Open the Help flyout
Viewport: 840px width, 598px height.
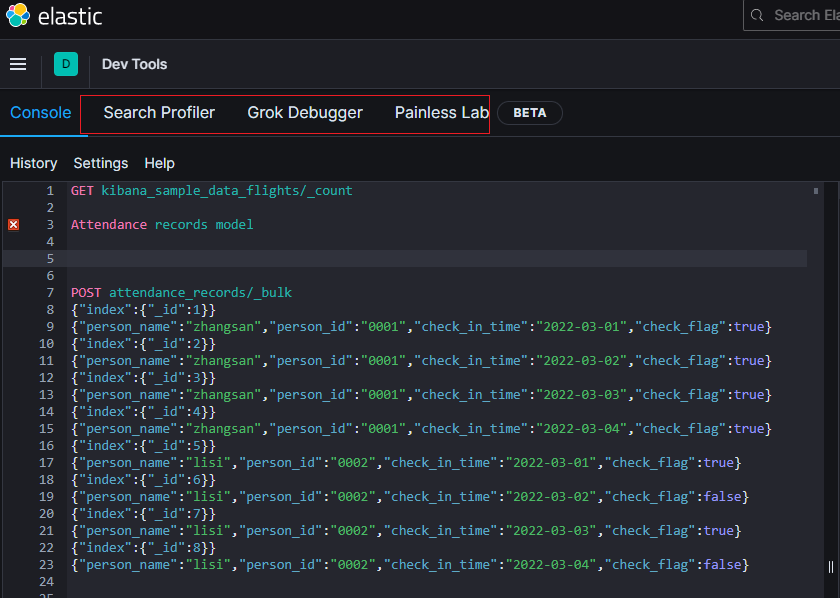coord(159,163)
